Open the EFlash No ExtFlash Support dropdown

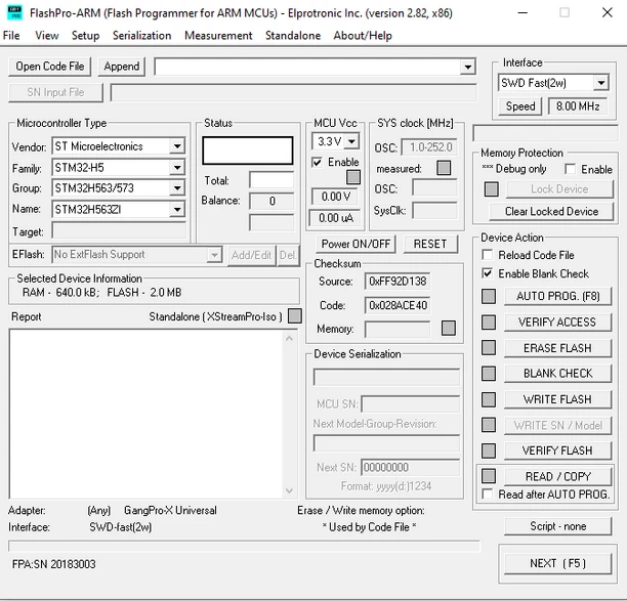coord(214,255)
